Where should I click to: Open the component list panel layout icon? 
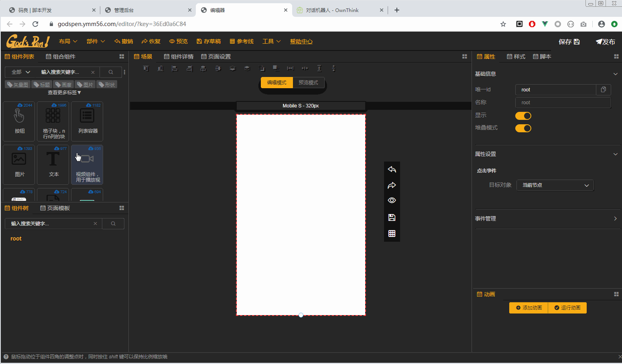[122, 57]
